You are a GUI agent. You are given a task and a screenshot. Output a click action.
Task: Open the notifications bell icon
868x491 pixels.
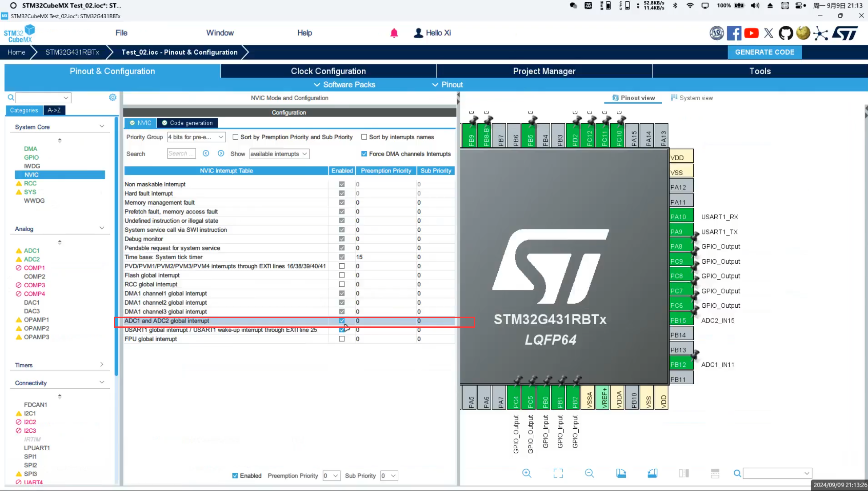pyautogui.click(x=394, y=33)
